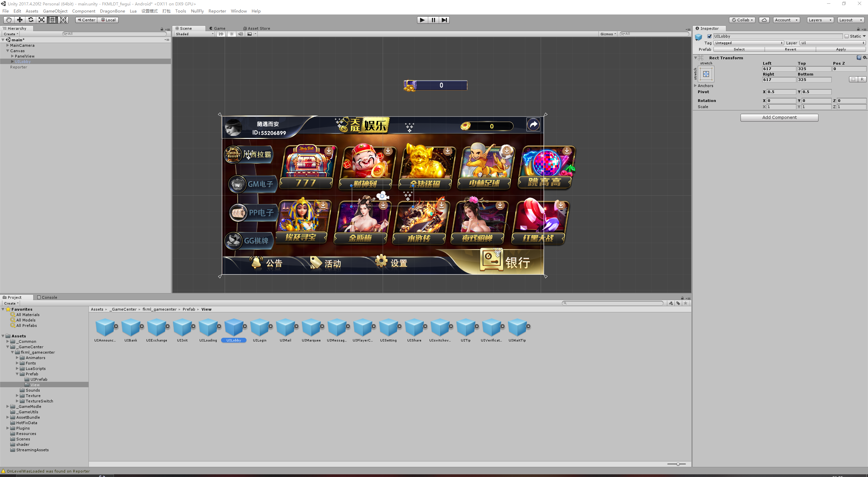The width and height of the screenshot is (868, 477).
Task: Click the Step frame button
Action: point(444,20)
